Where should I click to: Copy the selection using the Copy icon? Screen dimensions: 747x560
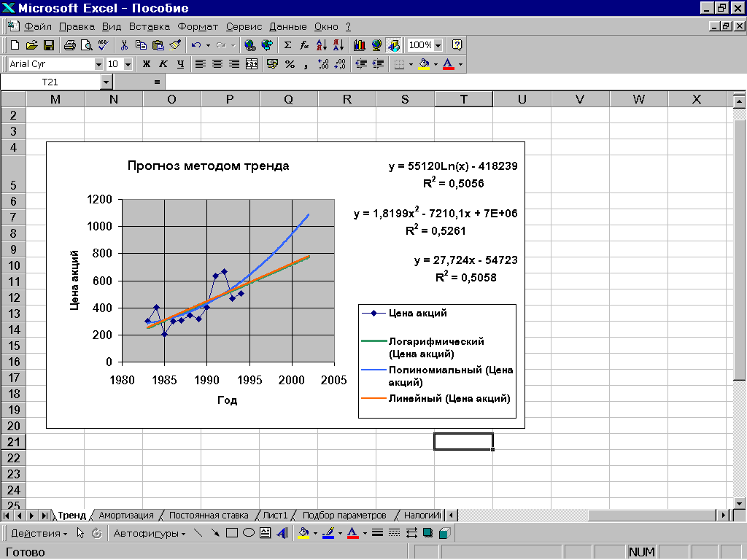point(141,45)
